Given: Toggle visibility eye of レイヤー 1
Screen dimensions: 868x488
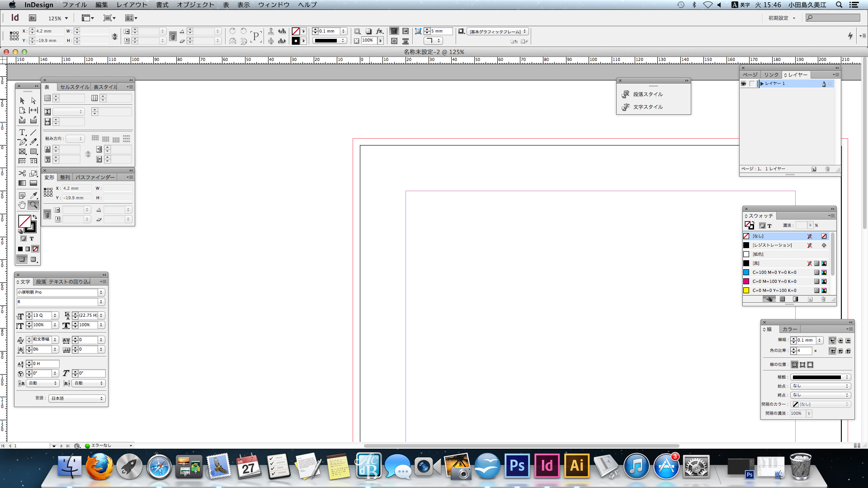Looking at the screenshot, I should (x=744, y=84).
